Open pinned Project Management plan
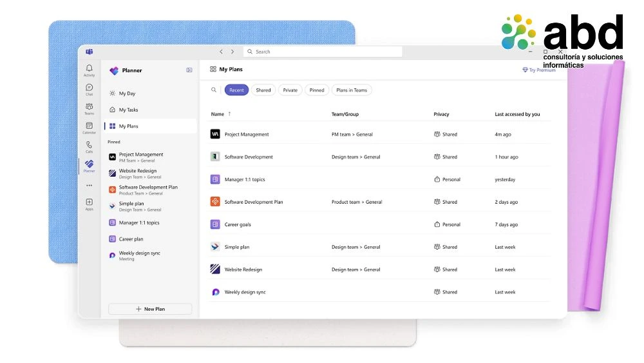This screenshot has height=363, width=644. pyautogui.click(x=150, y=157)
